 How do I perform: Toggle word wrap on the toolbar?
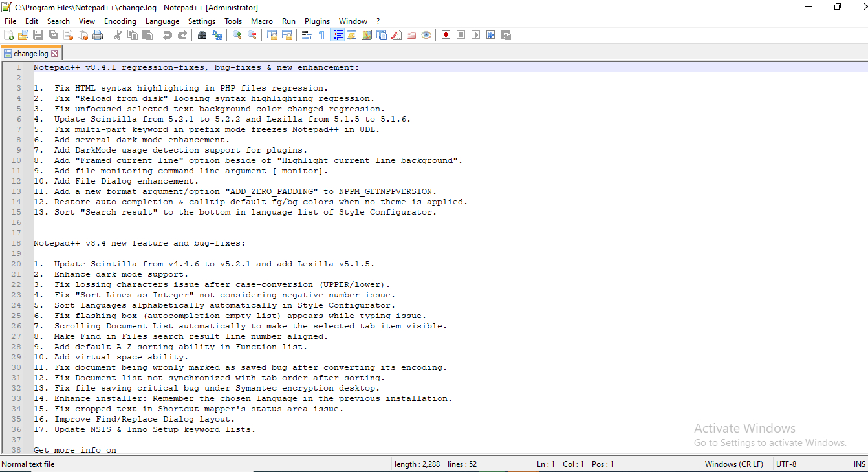click(306, 35)
